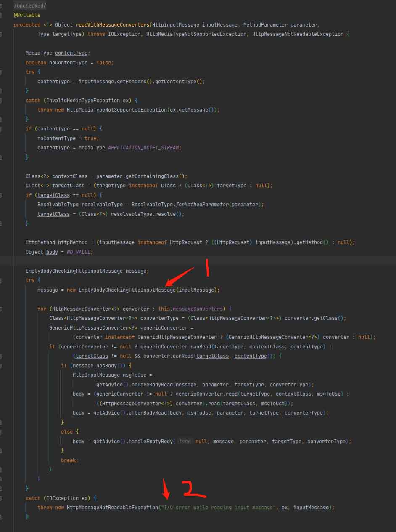The image size is (396, 532).
Task: Expand the folded /unchecked/ annotation
Action: point(30,6)
